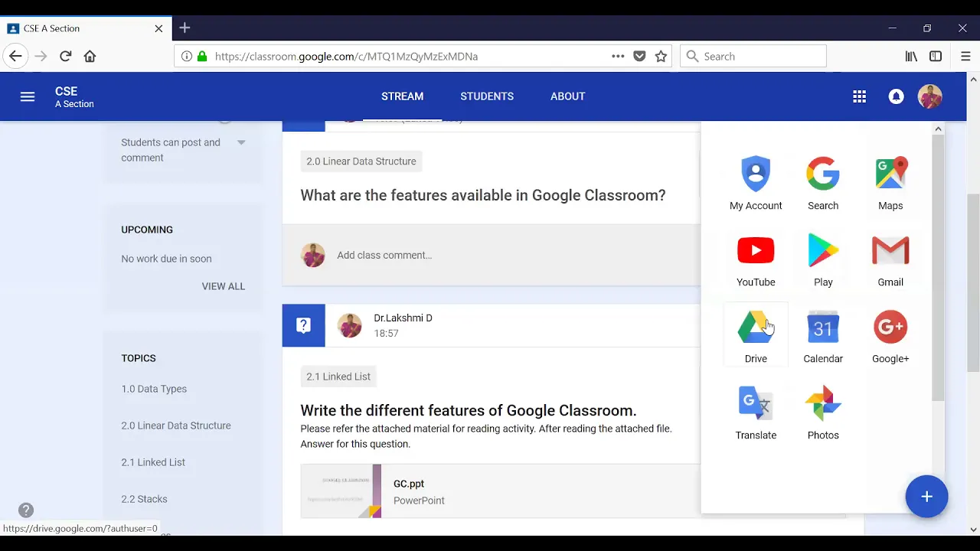Open Calendar from the apps grid

(823, 337)
